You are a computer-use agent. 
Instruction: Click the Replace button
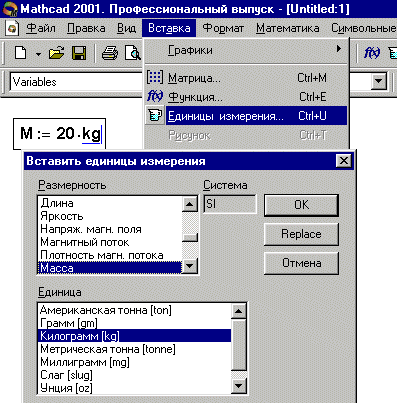301,234
